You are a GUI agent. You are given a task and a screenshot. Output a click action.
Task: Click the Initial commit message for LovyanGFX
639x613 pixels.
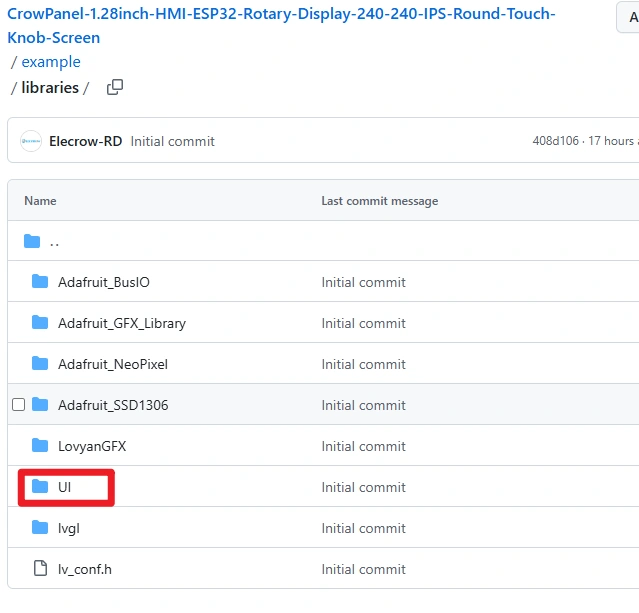pyautogui.click(x=363, y=446)
